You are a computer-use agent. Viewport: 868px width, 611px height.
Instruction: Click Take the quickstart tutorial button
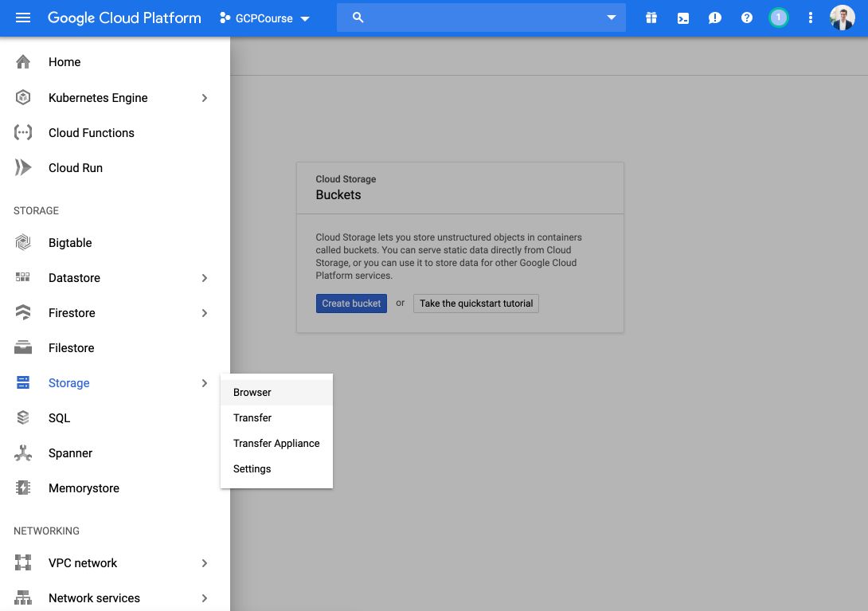coord(476,304)
